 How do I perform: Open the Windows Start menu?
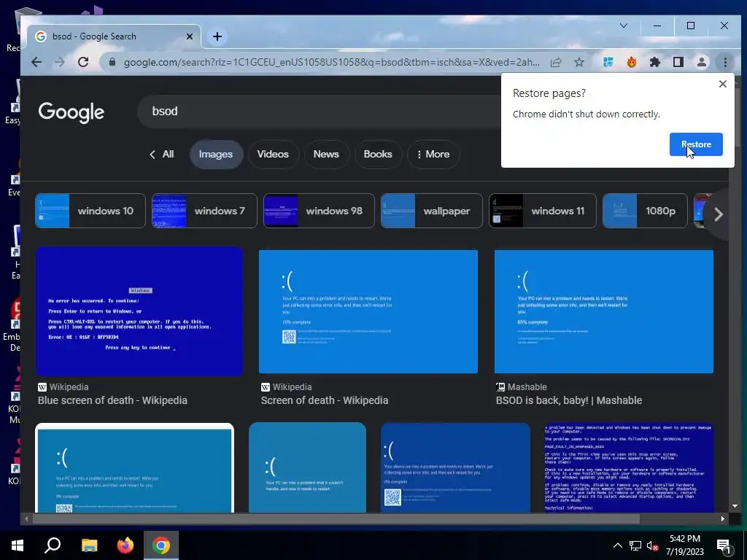point(18,545)
